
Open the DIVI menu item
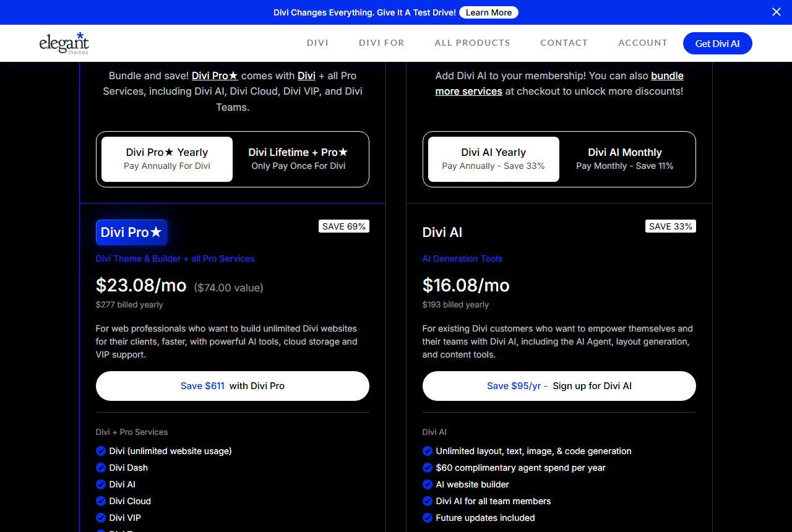click(317, 43)
